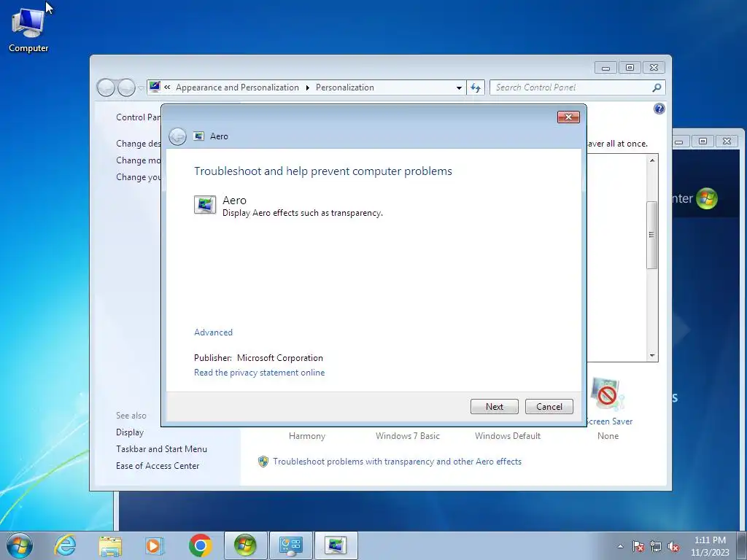747x560 pixels.
Task: Open the Computer desktop icon
Action: point(28,29)
